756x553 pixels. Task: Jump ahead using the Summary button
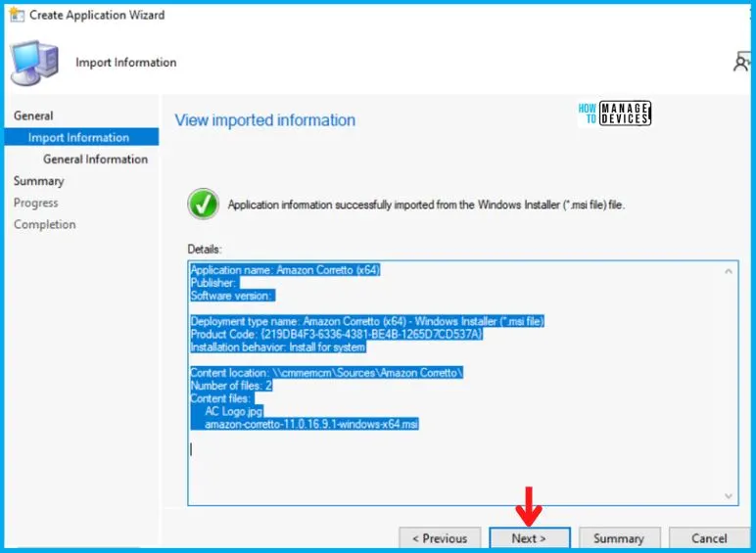click(x=619, y=538)
